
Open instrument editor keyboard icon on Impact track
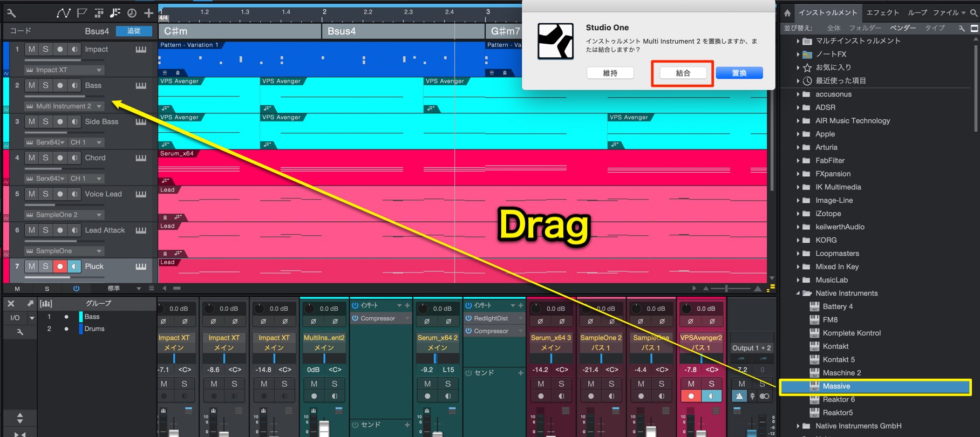pyautogui.click(x=141, y=49)
